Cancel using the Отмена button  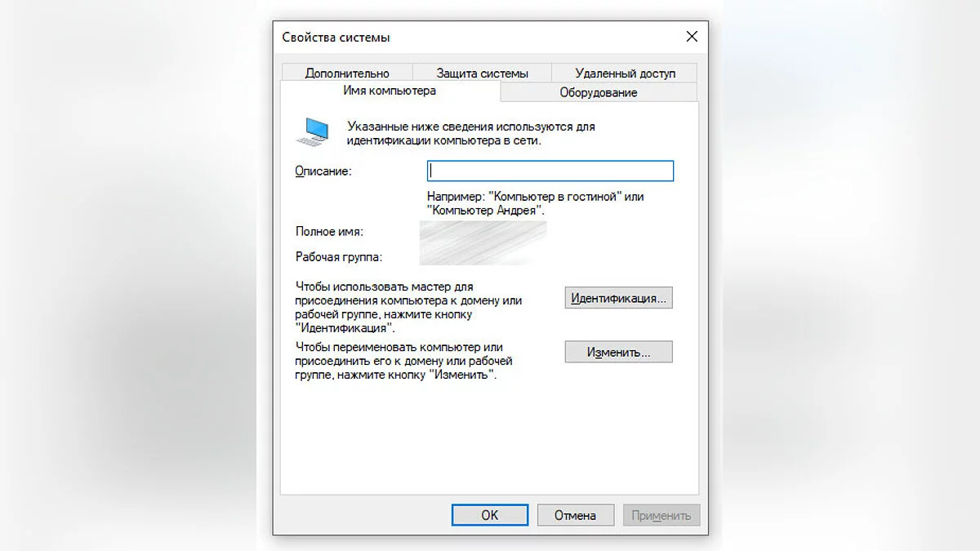[x=575, y=515]
